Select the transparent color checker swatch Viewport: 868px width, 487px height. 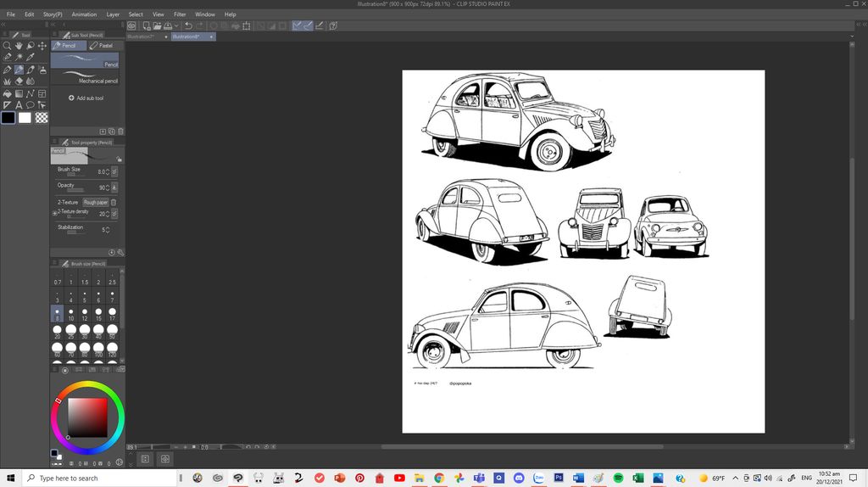click(42, 117)
